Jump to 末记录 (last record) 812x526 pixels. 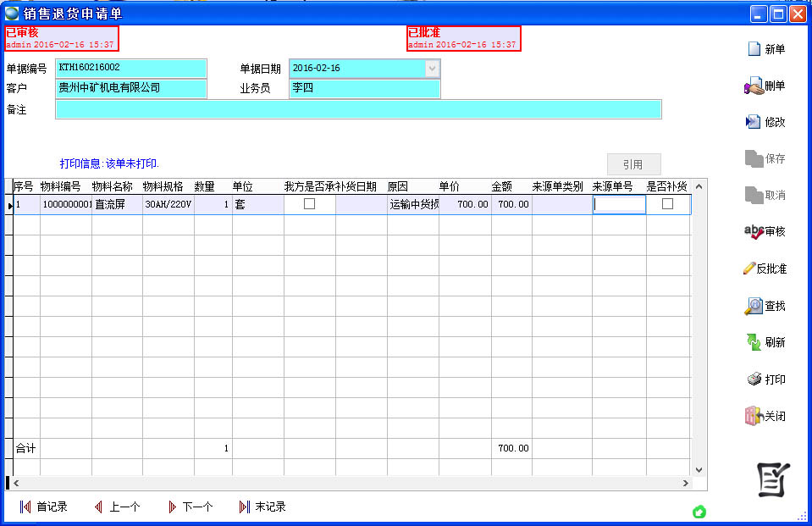coord(245,507)
